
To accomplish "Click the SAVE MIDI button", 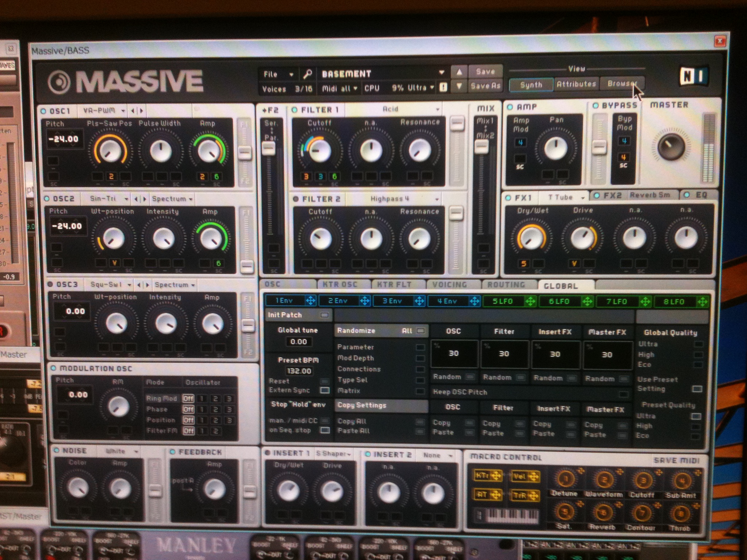I will (x=677, y=460).
